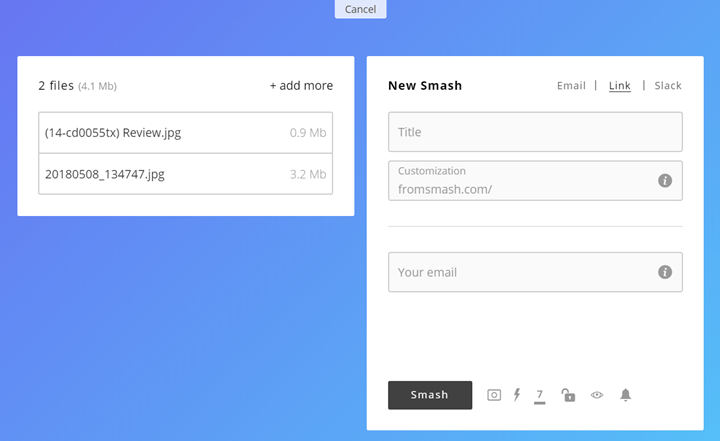Screen dimensions: 720x441
Task: Click the 0.9 Mb file size text
Action: (308, 133)
